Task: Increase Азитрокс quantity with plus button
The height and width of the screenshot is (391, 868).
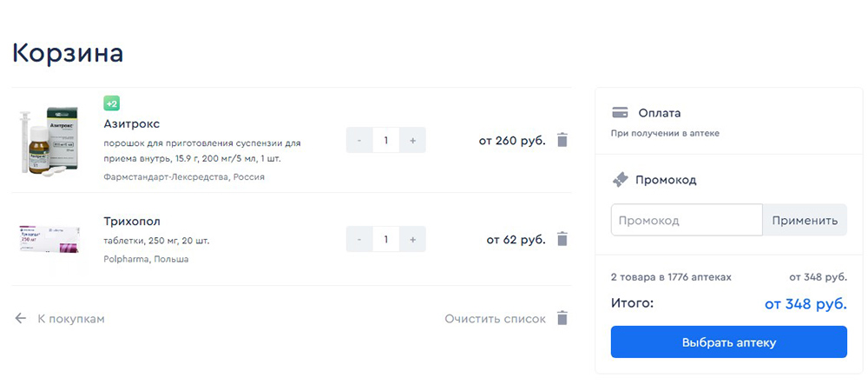Action: pos(412,140)
